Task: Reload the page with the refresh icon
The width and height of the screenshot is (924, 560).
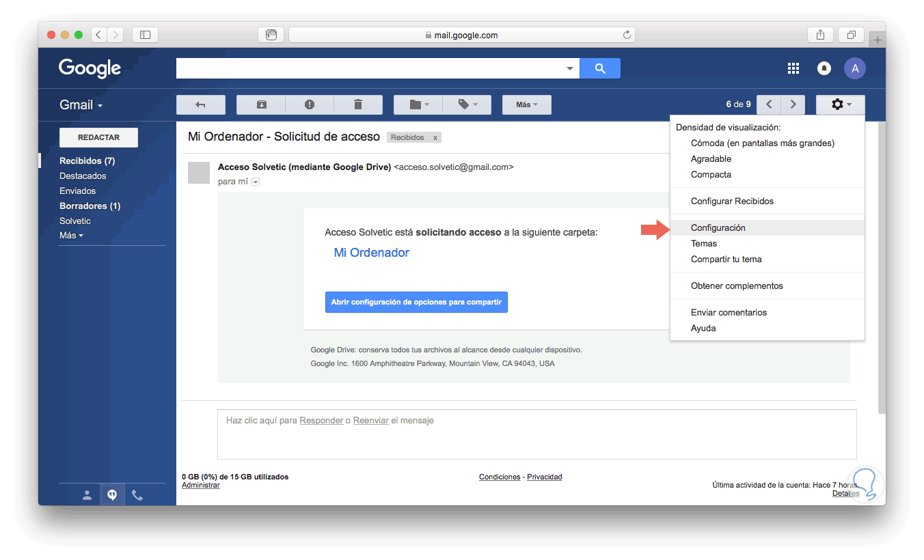Action: (627, 35)
